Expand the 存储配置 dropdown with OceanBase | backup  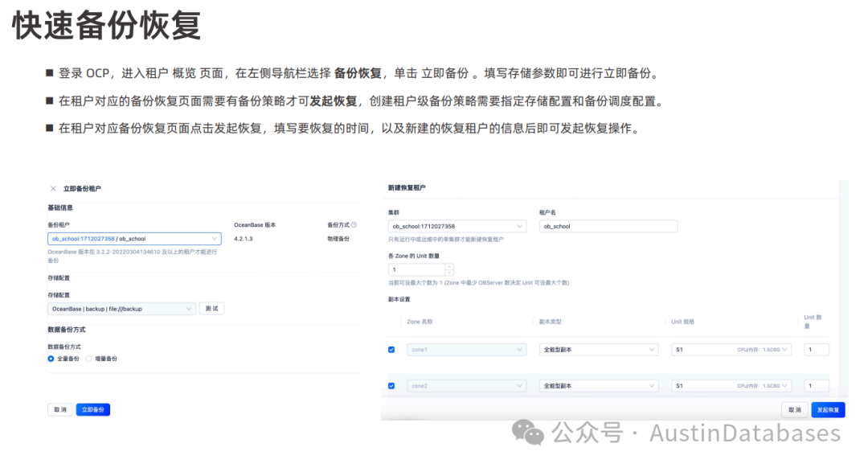[x=121, y=309]
